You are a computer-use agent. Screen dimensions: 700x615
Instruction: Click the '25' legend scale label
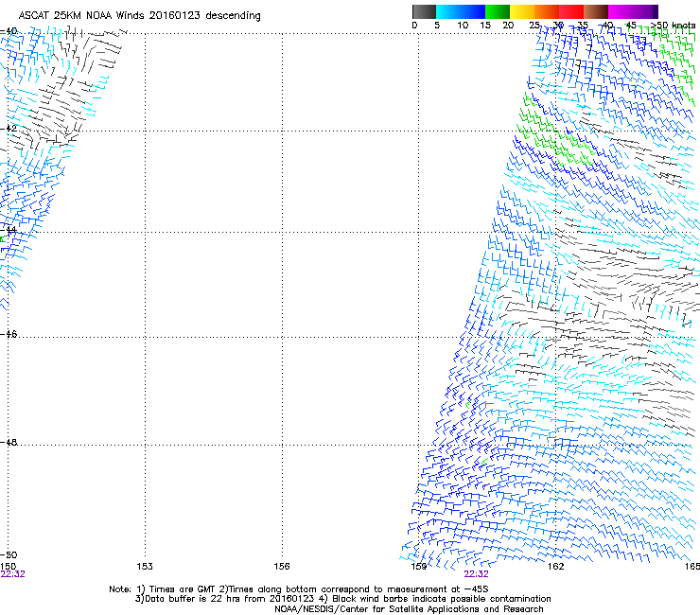click(534, 26)
